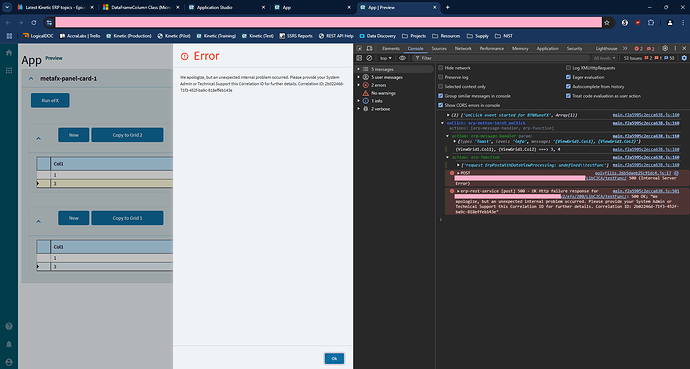
Task: Uncheck Eager evaluation checkbox
Action: click(568, 77)
